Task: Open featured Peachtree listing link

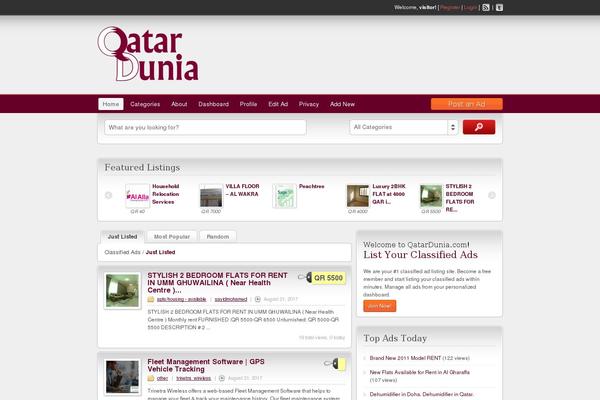Action: click(311, 186)
